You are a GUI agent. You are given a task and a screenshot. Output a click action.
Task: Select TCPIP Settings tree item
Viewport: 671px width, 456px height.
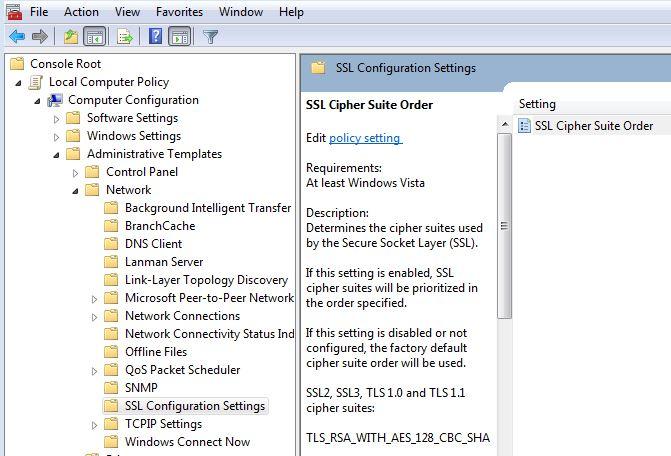pyautogui.click(x=163, y=423)
